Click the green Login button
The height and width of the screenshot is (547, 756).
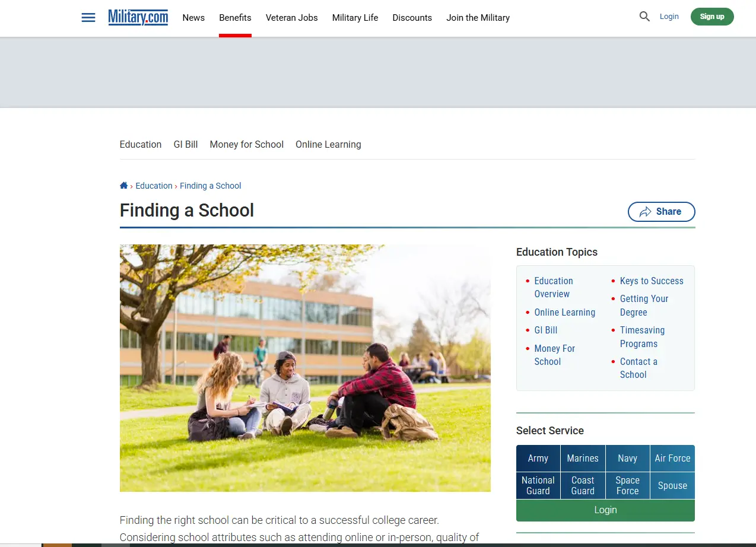coord(605,510)
